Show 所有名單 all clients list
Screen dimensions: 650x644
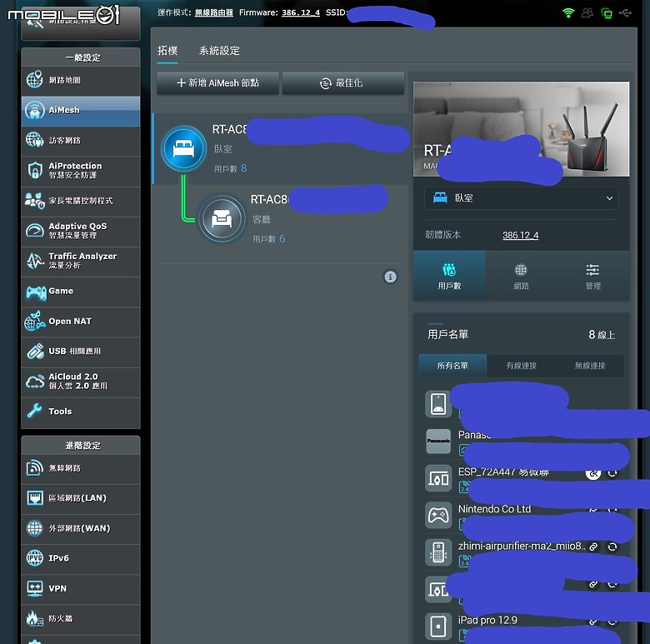pyautogui.click(x=452, y=366)
